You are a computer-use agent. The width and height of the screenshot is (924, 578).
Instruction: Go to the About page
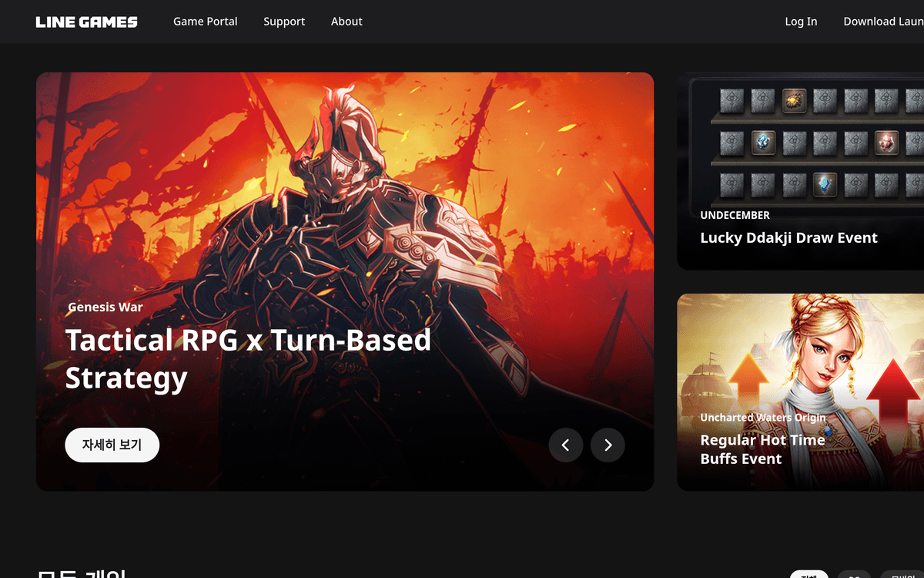(346, 22)
